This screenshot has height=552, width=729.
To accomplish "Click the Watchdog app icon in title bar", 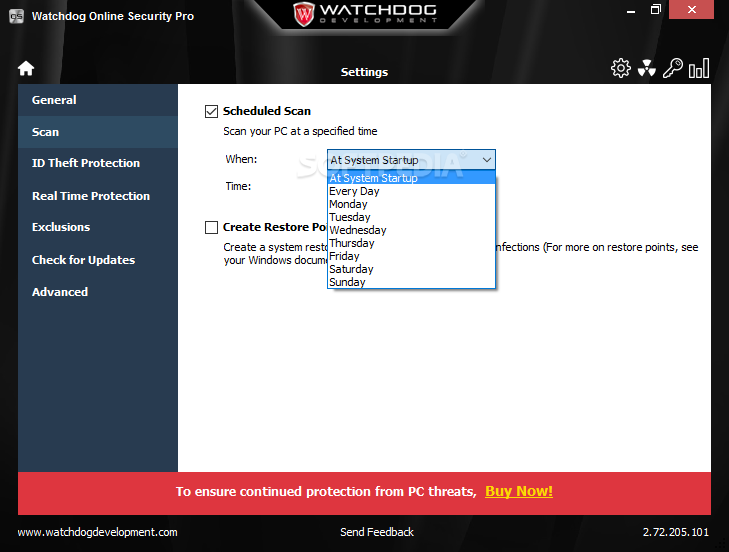I will click(16, 16).
